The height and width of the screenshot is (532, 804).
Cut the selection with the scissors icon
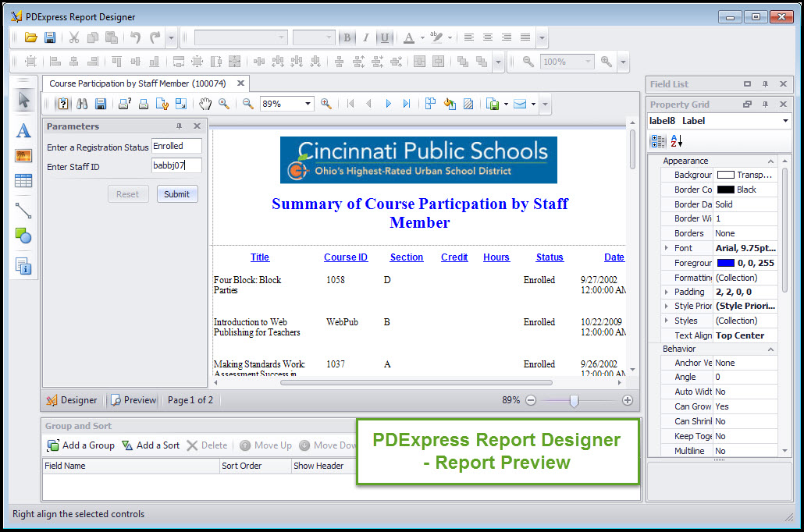(74, 37)
